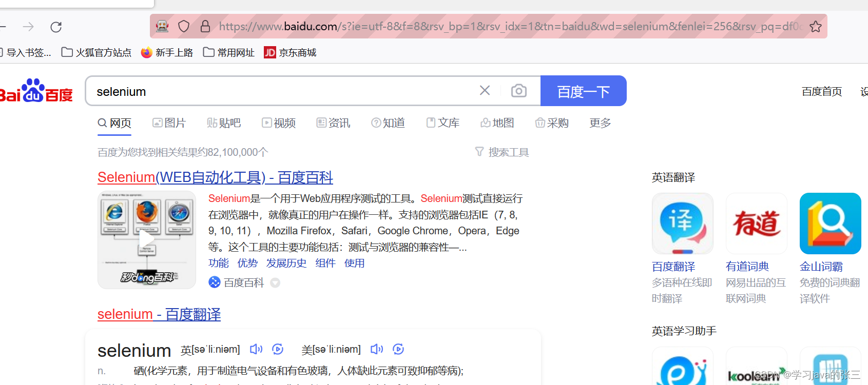Image resolution: width=868 pixels, height=385 pixels.
Task: Switch to the 贴吧 tab
Action: [224, 123]
